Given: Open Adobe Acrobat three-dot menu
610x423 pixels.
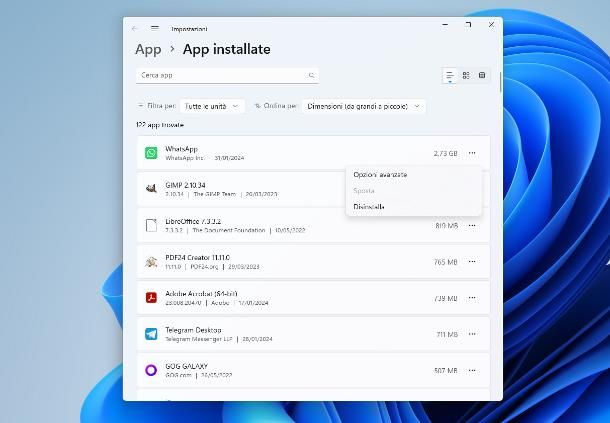Looking at the screenshot, I should coord(472,298).
